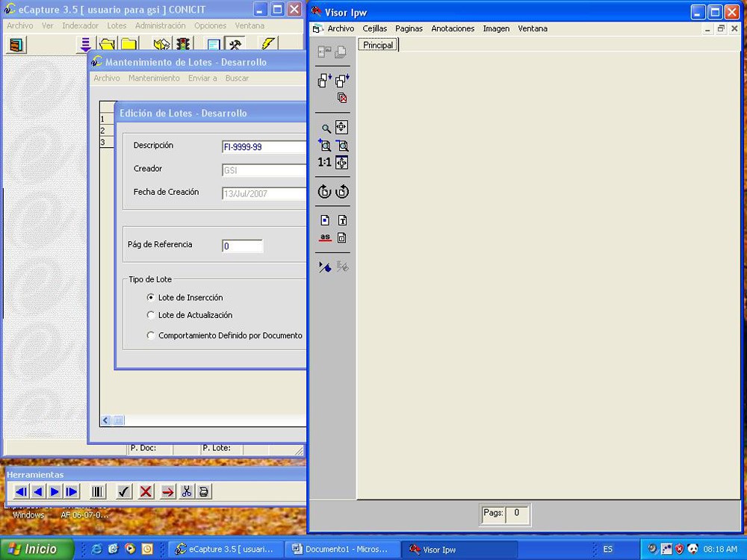Select Lote de Inserción radio button
This screenshot has height=560, width=747.
click(151, 298)
